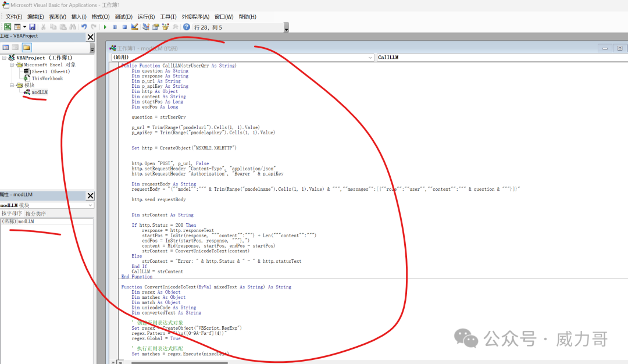Click the Reset (stop) toolbar icon
Viewport: 628px width, 364px height.
[x=124, y=27]
